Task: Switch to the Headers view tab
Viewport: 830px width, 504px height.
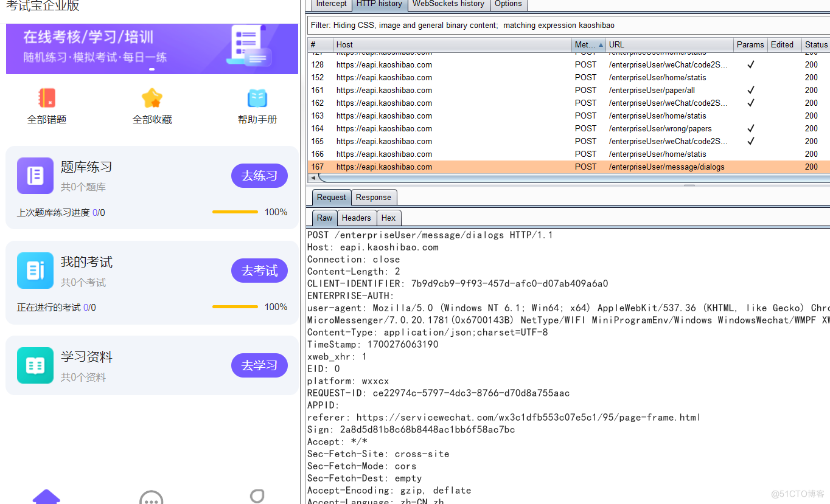Action: [x=357, y=218]
